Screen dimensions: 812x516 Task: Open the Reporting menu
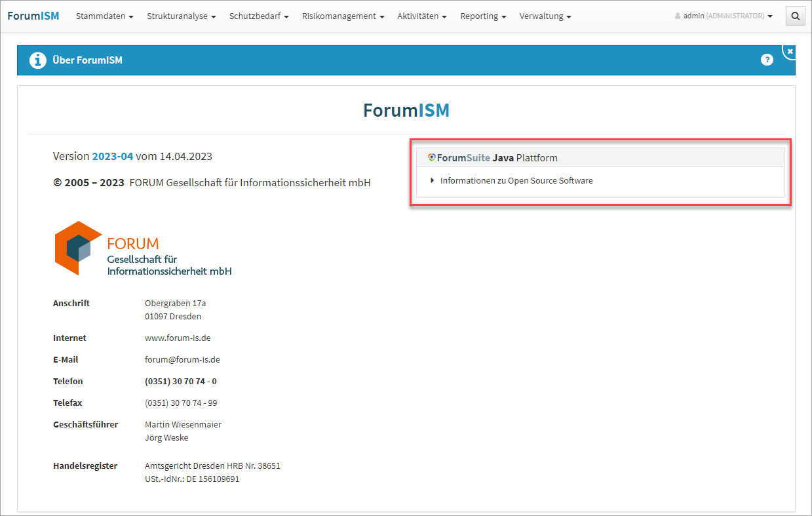pyautogui.click(x=483, y=16)
